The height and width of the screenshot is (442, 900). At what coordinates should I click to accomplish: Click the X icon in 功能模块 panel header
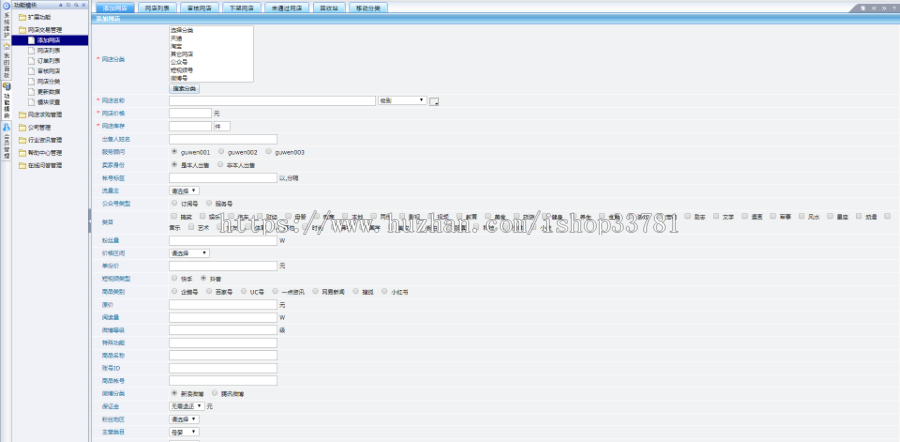(83, 5)
